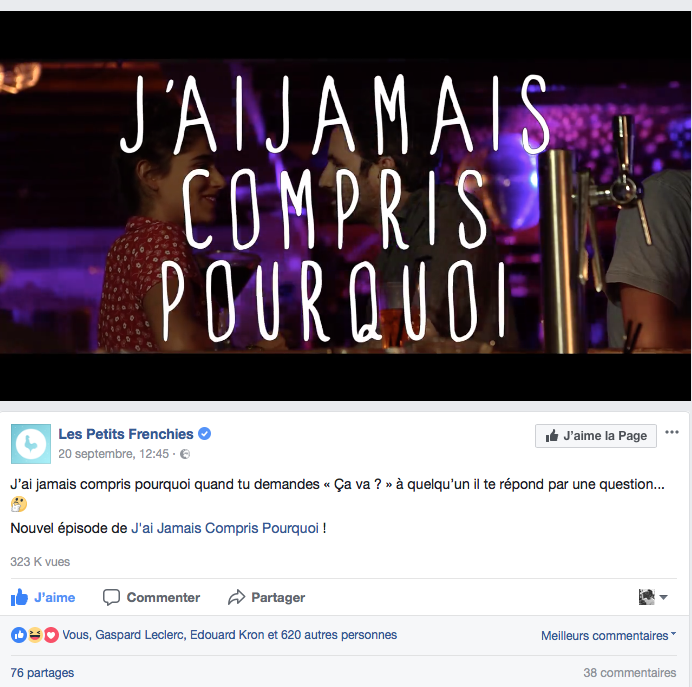Click the blue like reaction icon
Viewport: 692px width, 687px height.
tap(19, 635)
